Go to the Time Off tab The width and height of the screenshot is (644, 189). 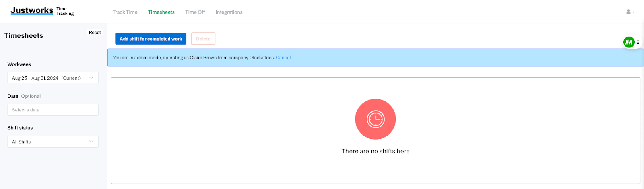[x=195, y=12]
